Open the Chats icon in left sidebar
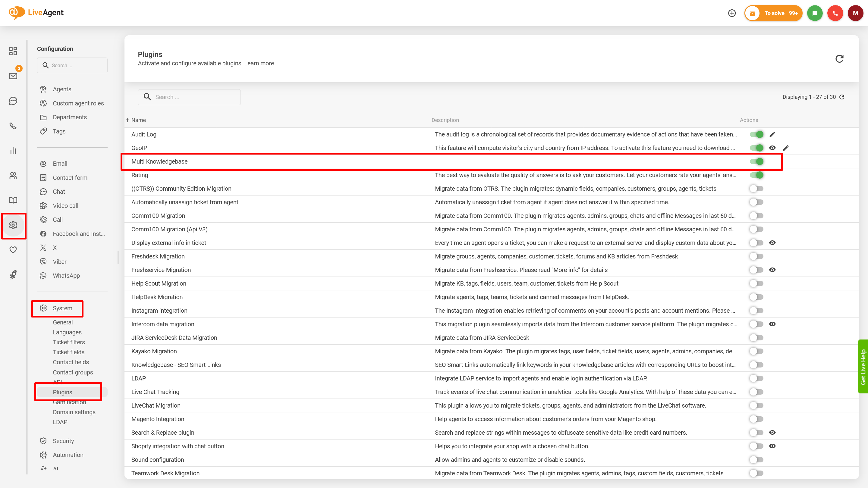Screen dimensions: 868x488 [13, 101]
